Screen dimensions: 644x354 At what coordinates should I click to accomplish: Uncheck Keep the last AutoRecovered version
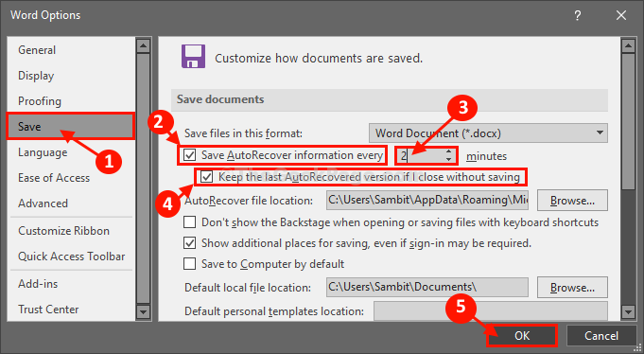coord(206,177)
